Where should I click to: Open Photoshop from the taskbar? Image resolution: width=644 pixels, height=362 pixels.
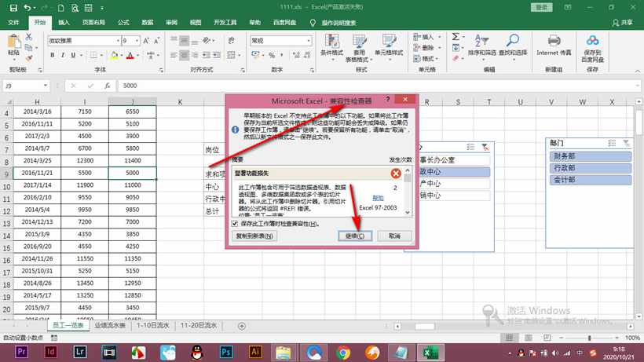pyautogui.click(x=226, y=352)
